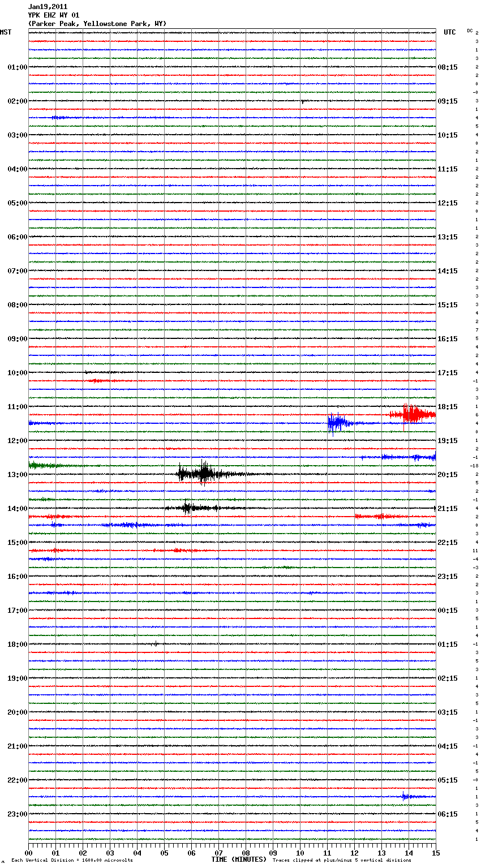Select minute 00 on the bottom axis
Image resolution: width=481 pixels, height=868 pixels.
[28, 853]
